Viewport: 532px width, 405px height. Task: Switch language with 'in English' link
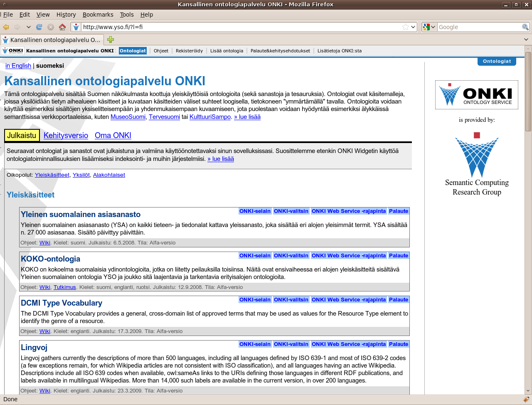point(18,66)
